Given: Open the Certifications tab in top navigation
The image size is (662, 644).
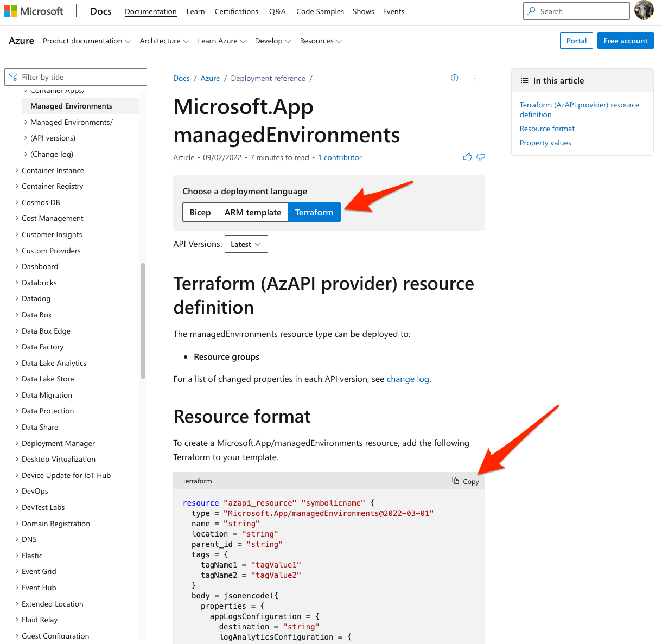Looking at the screenshot, I should coord(236,11).
